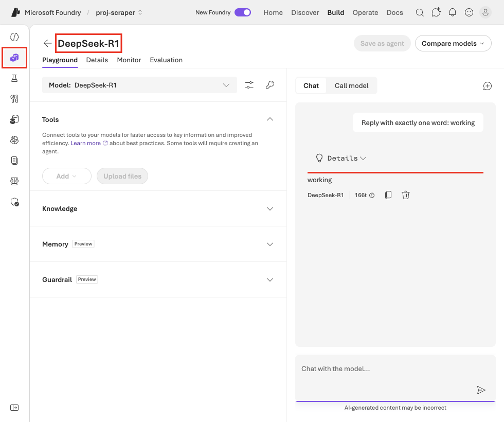
Task: Select the Call model tab
Action: [351, 85]
